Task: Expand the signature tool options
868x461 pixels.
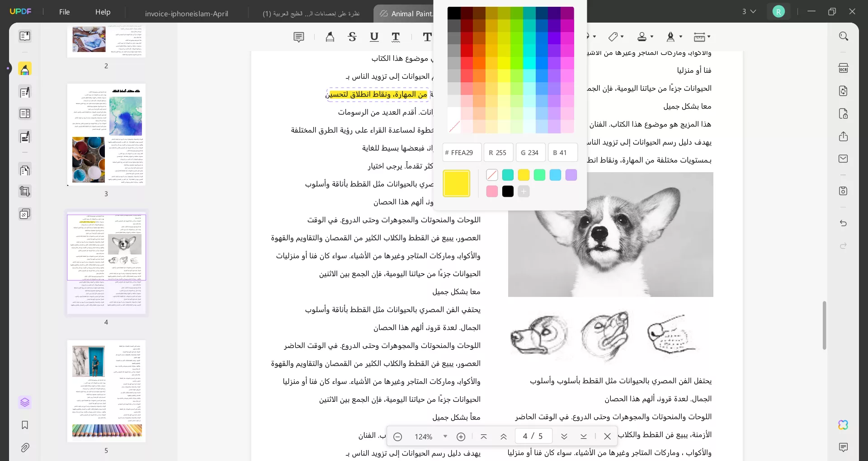Action: (680, 37)
